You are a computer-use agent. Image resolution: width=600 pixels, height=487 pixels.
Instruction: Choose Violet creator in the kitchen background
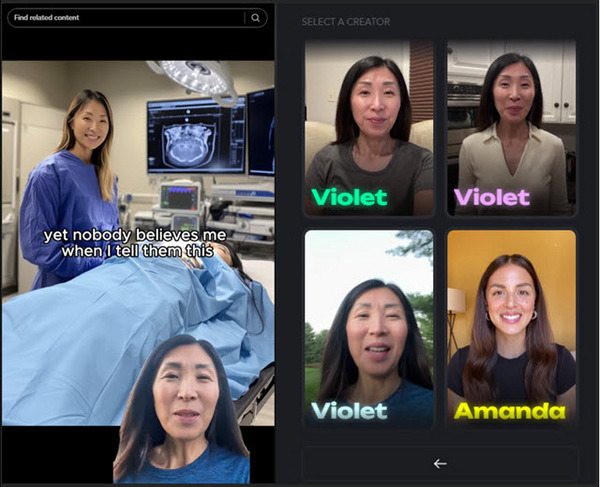click(511, 127)
